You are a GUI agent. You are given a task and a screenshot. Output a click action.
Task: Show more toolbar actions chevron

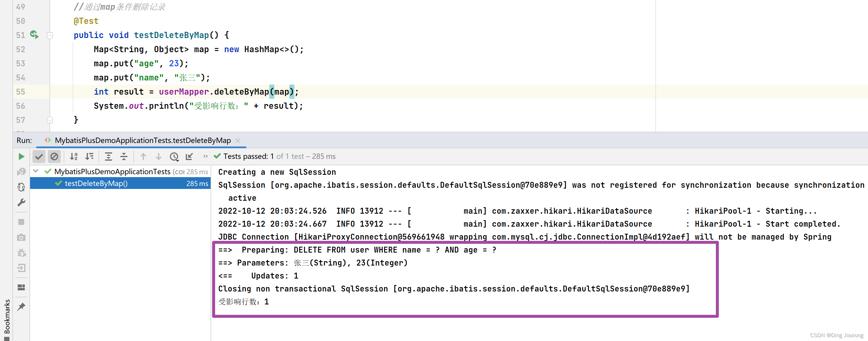(x=205, y=157)
